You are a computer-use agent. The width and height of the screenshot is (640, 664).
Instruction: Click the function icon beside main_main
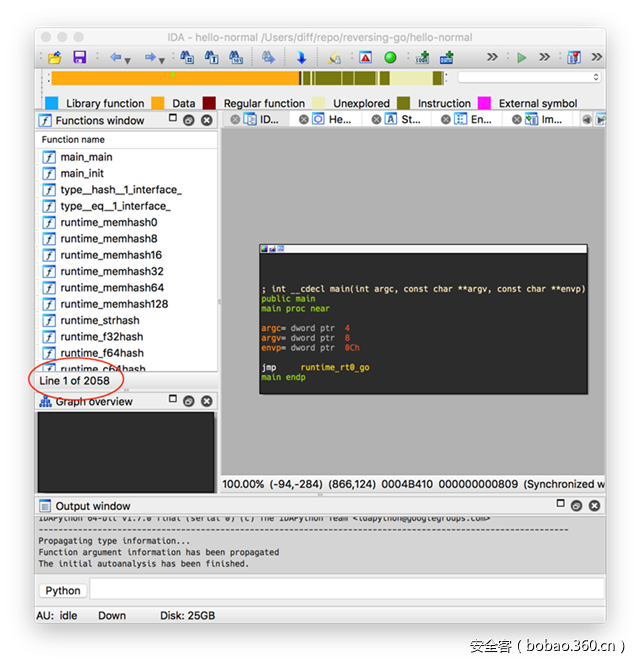pyautogui.click(x=49, y=157)
